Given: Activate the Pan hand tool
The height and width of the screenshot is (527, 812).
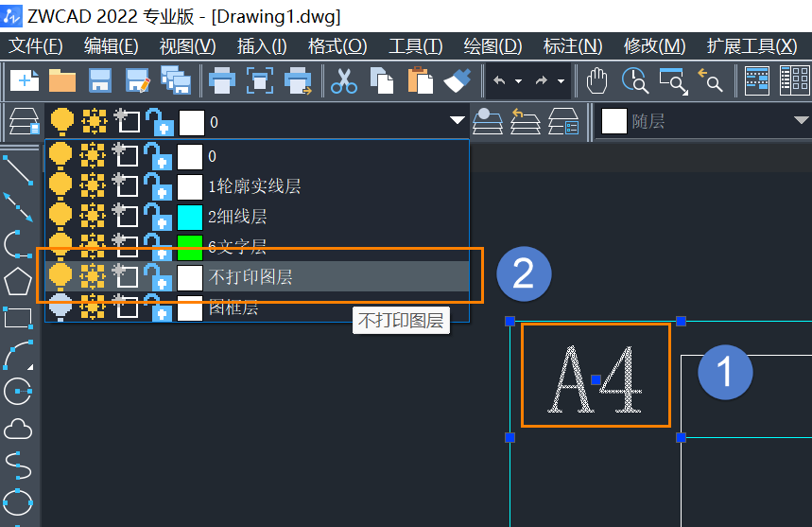Looking at the screenshot, I should point(596,80).
